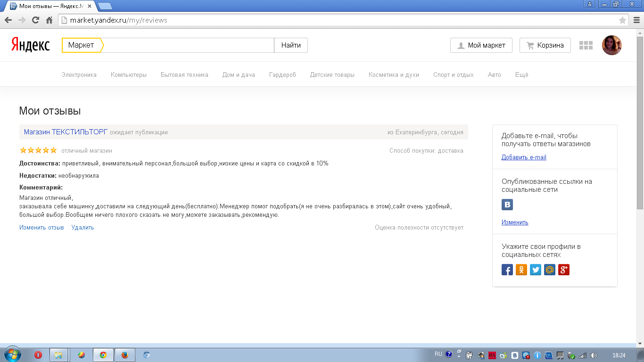
Task: Open the Косметика и духи category
Action: pyautogui.click(x=394, y=74)
